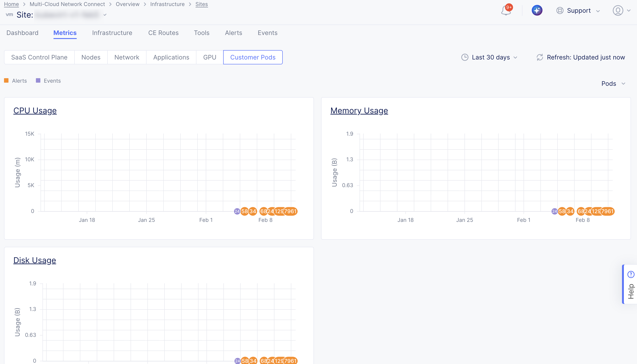
Task: Open the user account avatar icon
Action: (x=618, y=10)
